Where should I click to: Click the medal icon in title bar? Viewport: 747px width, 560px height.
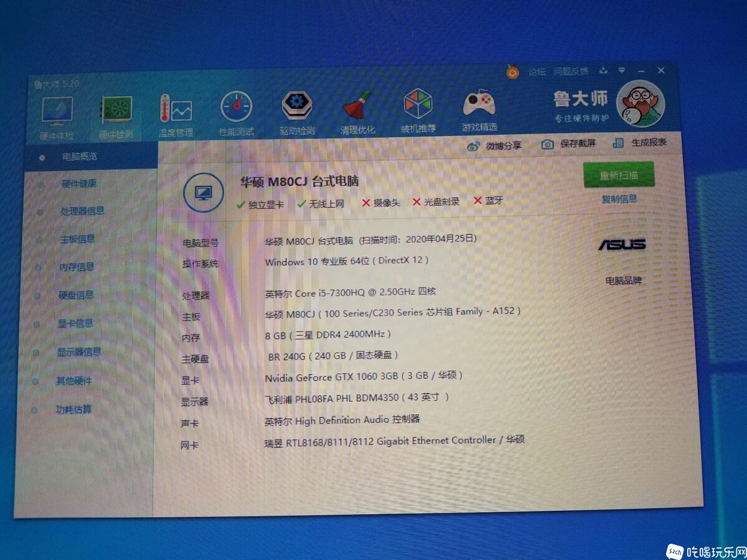click(512, 72)
